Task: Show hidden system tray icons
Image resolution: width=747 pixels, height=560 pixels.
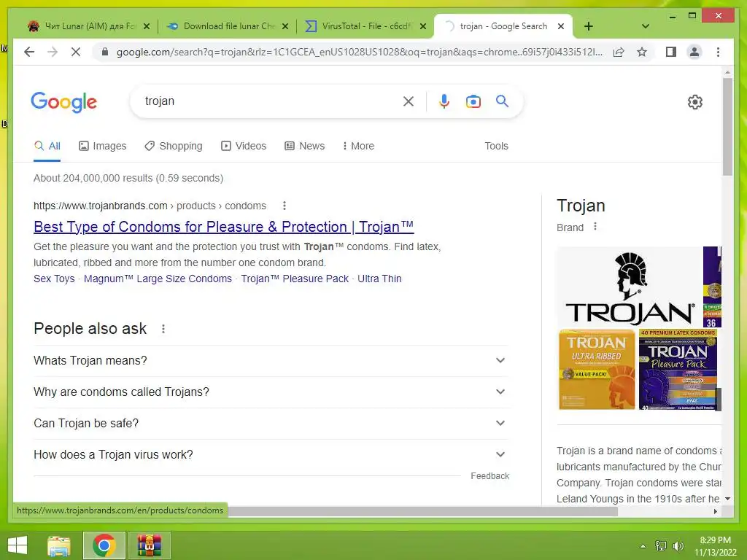Action: pos(643,546)
